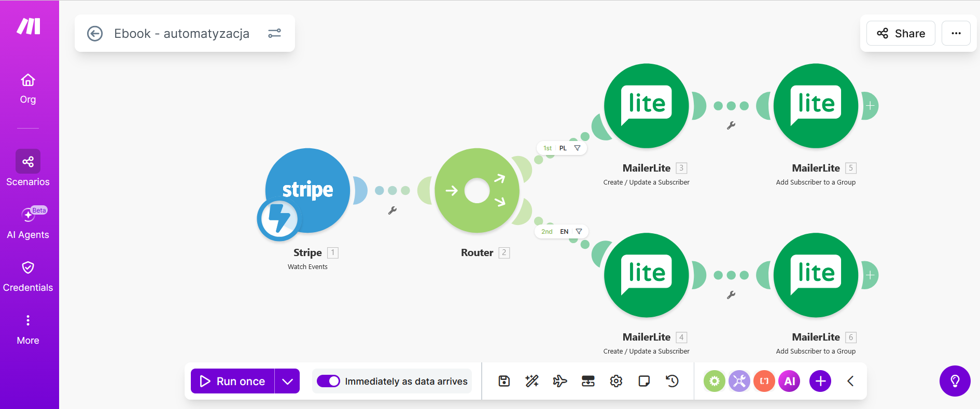
Task: Open the explain flow airplane icon
Action: (x=560, y=381)
